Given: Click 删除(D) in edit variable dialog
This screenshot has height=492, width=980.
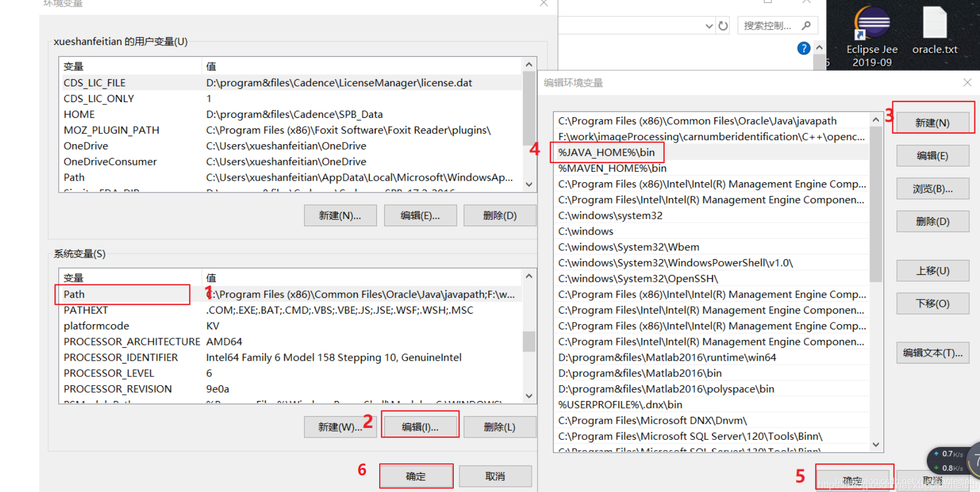Looking at the screenshot, I should pos(932,221).
